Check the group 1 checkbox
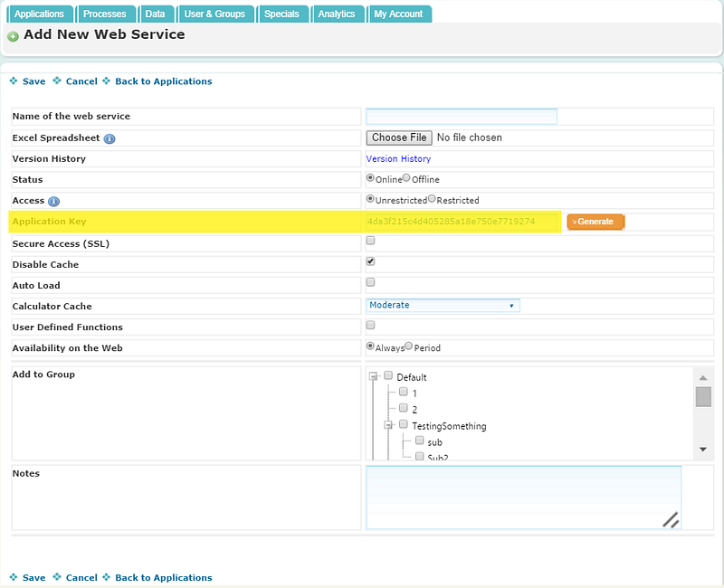 pyautogui.click(x=404, y=392)
